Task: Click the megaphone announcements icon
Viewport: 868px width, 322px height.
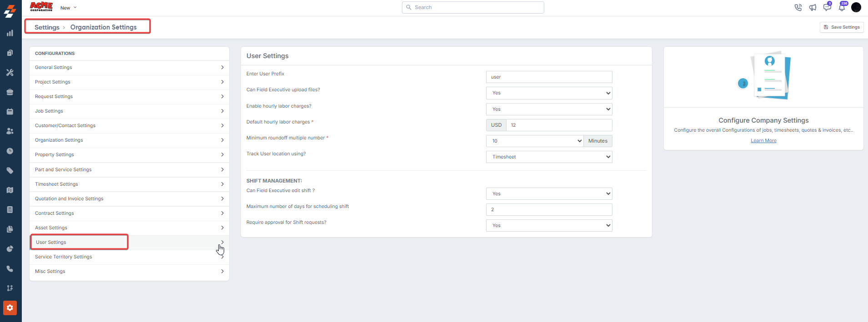Action: pos(813,8)
